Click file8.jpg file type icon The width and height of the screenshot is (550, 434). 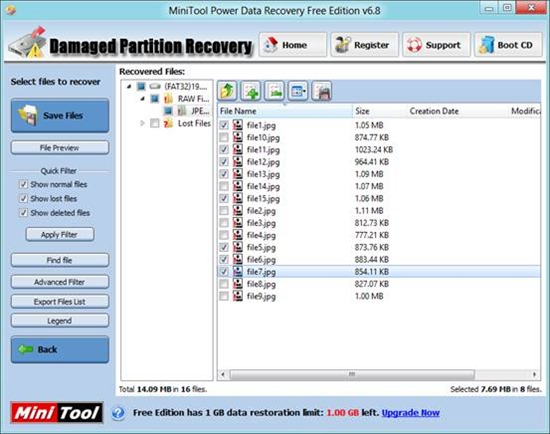pyautogui.click(x=238, y=283)
